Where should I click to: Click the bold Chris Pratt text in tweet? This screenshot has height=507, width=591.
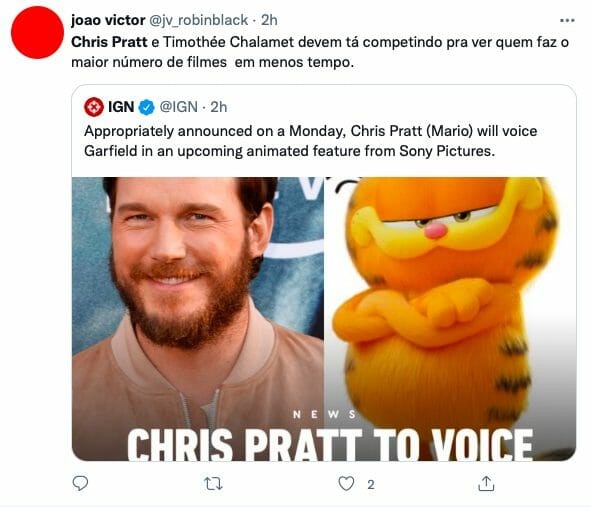(109, 42)
